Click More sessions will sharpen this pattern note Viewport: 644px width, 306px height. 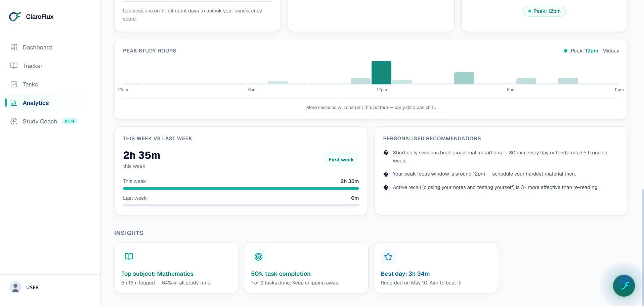371,108
